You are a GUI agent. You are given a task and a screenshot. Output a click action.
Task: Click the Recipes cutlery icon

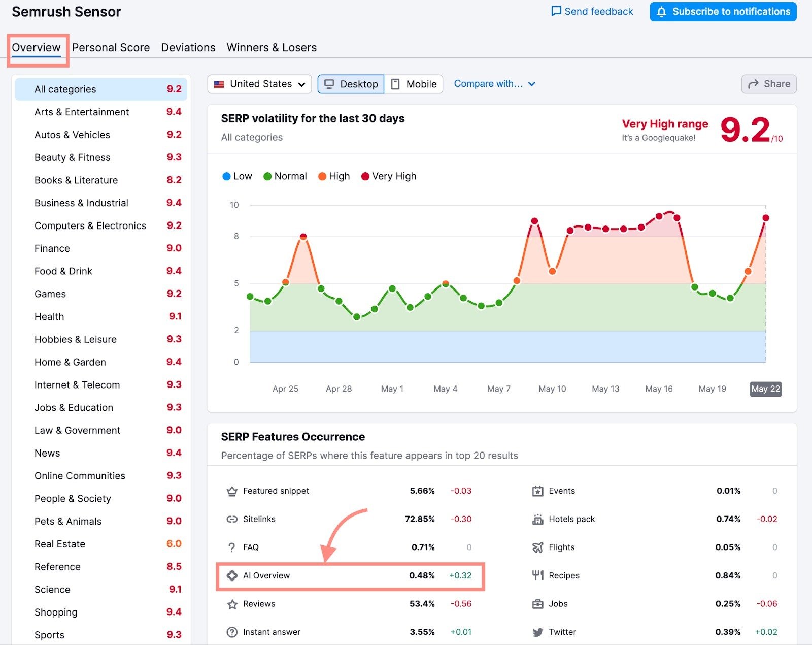tap(537, 575)
